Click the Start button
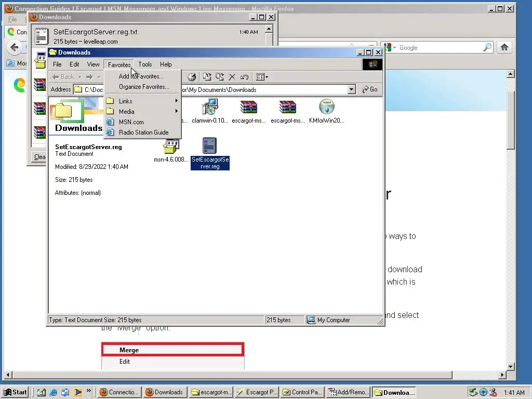This screenshot has width=532, height=399. (15, 392)
